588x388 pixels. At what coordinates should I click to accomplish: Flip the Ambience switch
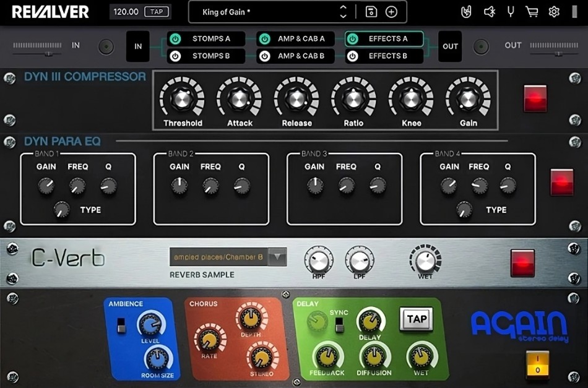pos(121,325)
